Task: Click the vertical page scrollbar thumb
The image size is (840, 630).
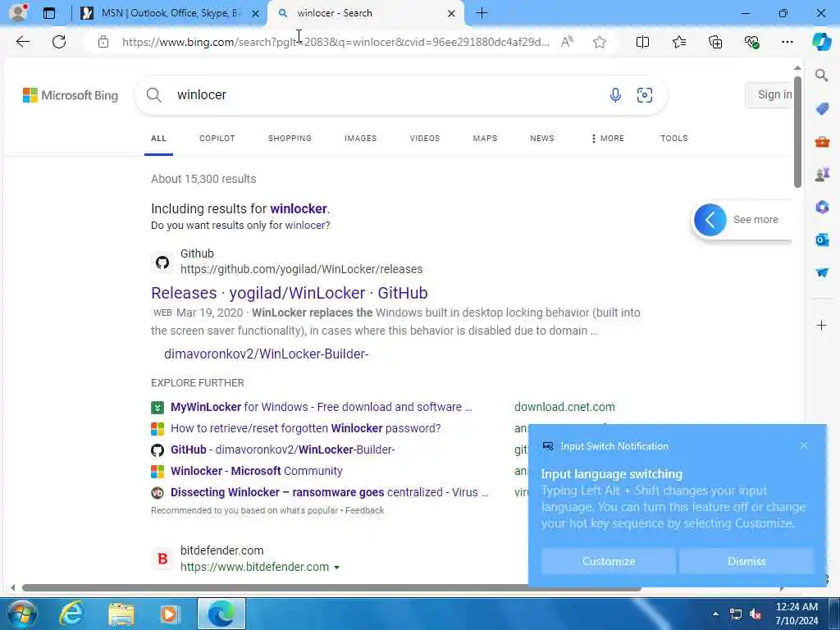Action: click(797, 132)
